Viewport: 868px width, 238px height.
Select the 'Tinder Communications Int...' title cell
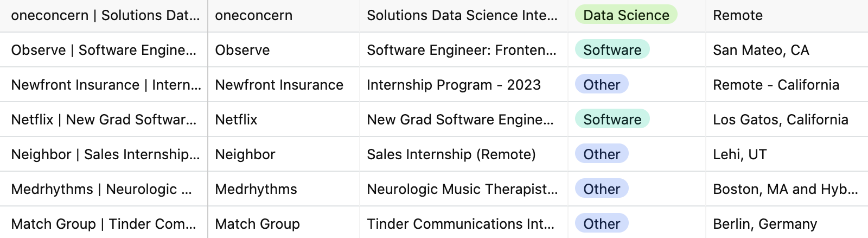pos(464,224)
